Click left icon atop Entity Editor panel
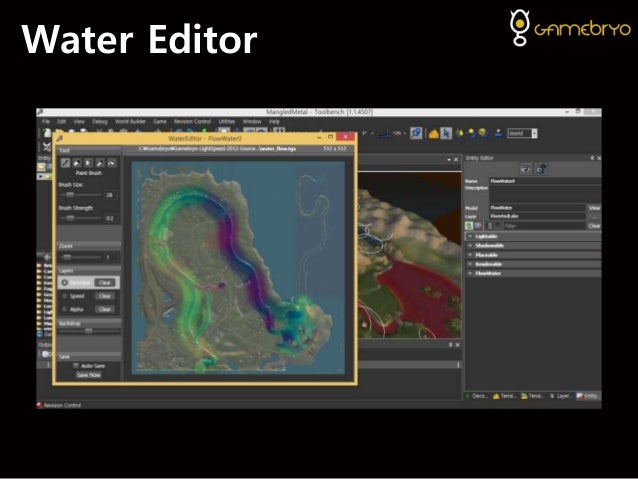 click(526, 169)
